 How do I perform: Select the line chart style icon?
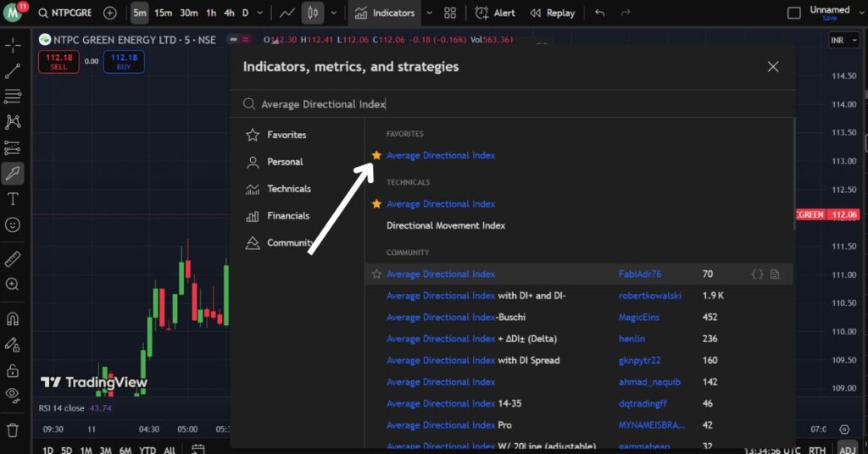pyautogui.click(x=287, y=13)
